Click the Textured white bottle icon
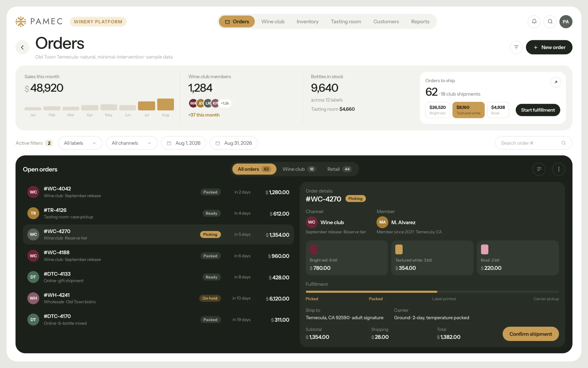This screenshot has width=588, height=368. 399,249
